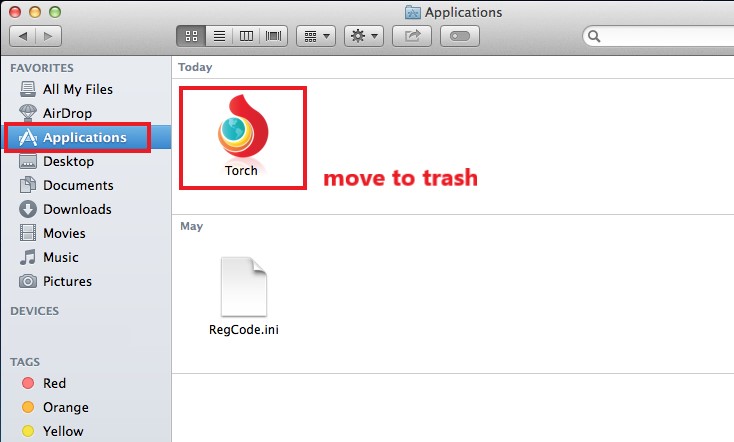
Task: Switch to Cover Flow view
Action: [273, 36]
